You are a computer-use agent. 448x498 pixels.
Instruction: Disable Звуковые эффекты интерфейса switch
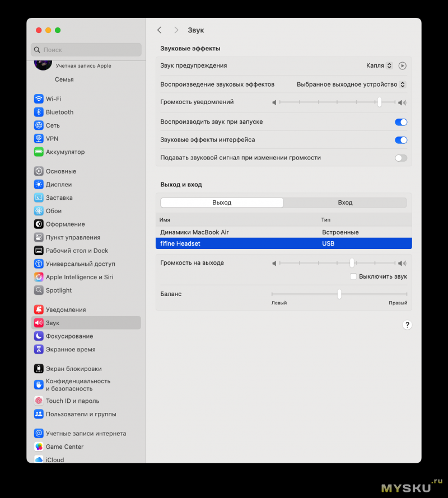coord(401,140)
